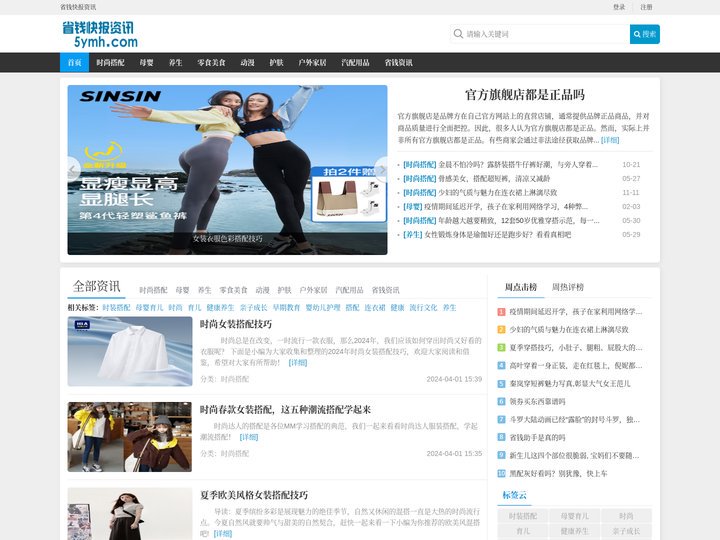Select the 周点击榜 tab
This screenshot has height=540, width=720.
521,287
